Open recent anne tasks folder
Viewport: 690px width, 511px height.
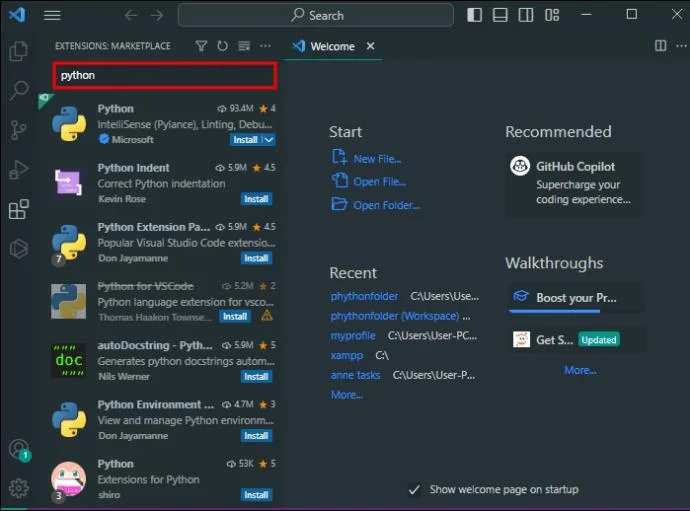click(355, 375)
